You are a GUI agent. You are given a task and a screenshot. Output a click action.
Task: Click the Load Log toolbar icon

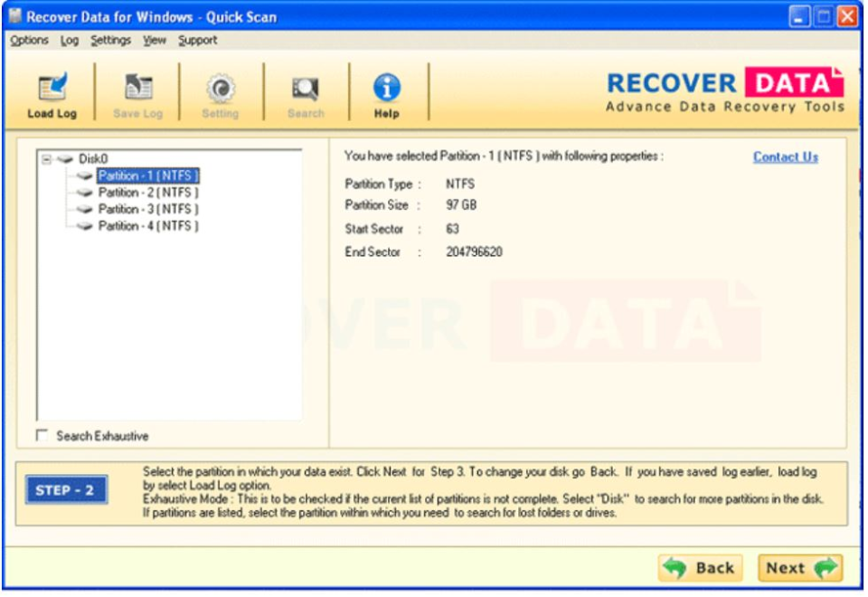click(x=52, y=87)
